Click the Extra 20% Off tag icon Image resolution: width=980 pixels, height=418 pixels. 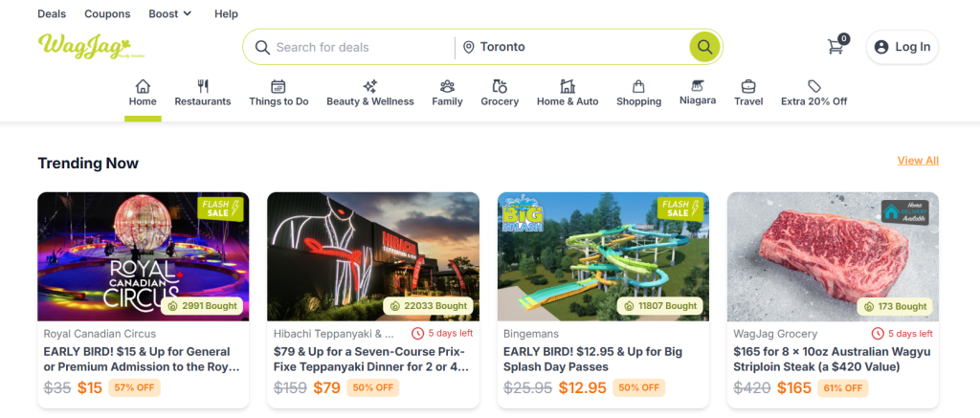coord(813,86)
